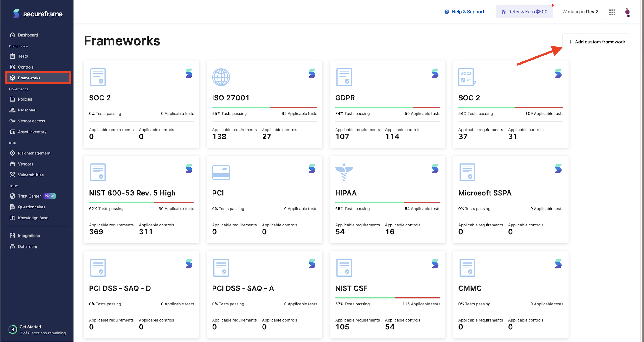644x342 pixels.
Task: Open the Get Started progress circle
Action: coord(13,330)
